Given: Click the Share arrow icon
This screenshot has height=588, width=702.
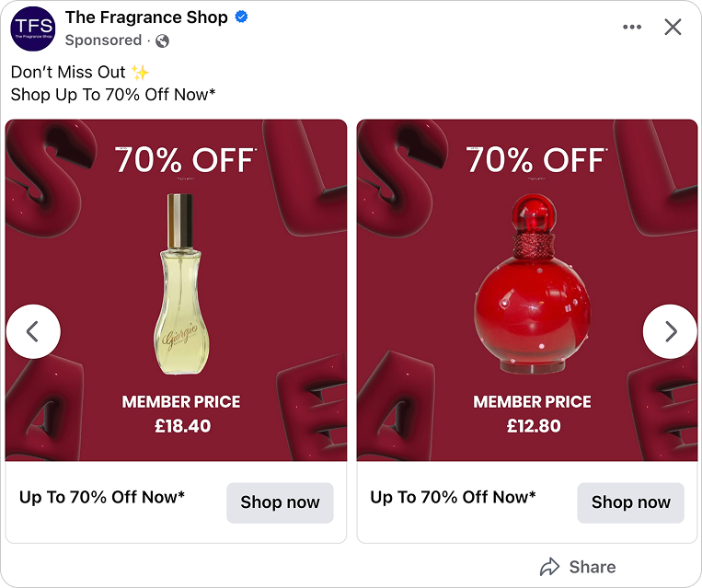Looking at the screenshot, I should tap(549, 567).
